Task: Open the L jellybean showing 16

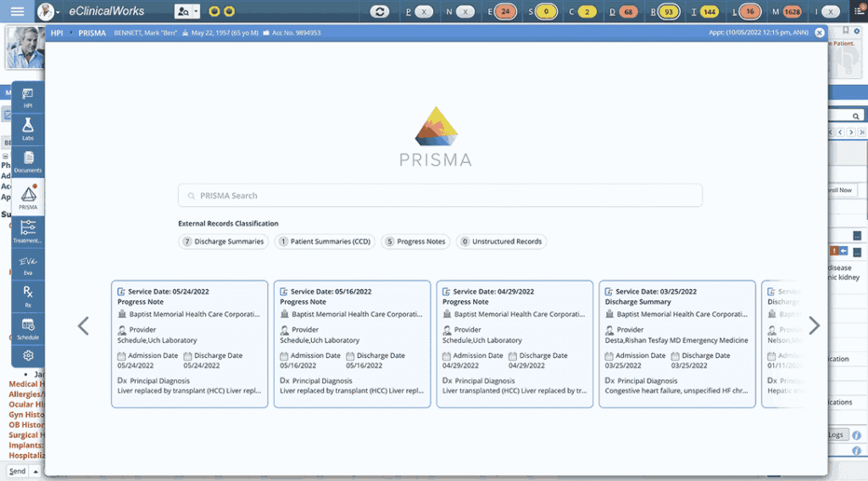Action: click(750, 12)
